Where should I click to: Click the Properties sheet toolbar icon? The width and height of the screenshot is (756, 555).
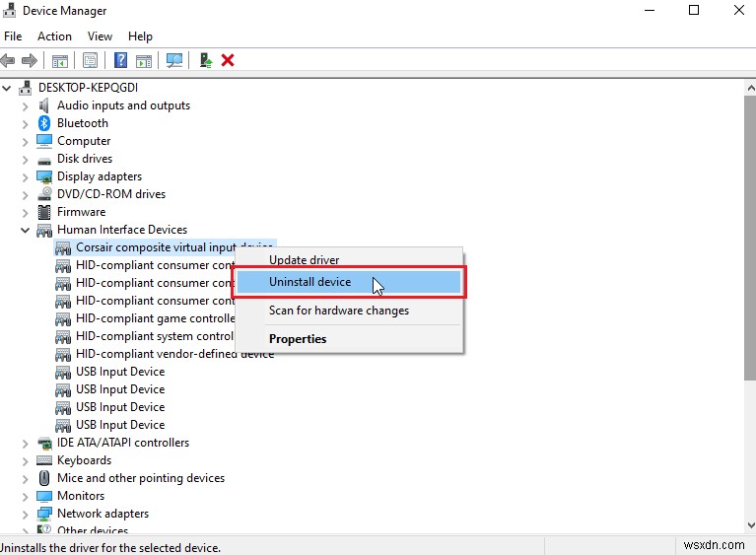click(x=90, y=61)
